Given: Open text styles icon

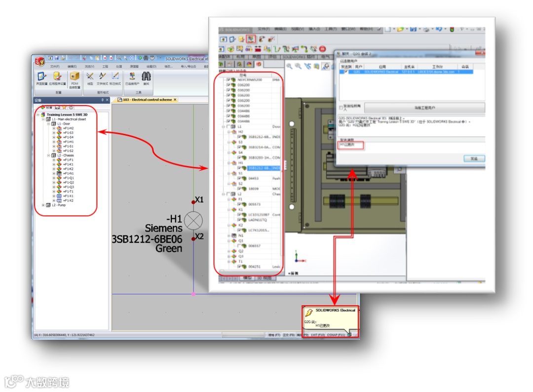Looking at the screenshot, I should [x=102, y=76].
